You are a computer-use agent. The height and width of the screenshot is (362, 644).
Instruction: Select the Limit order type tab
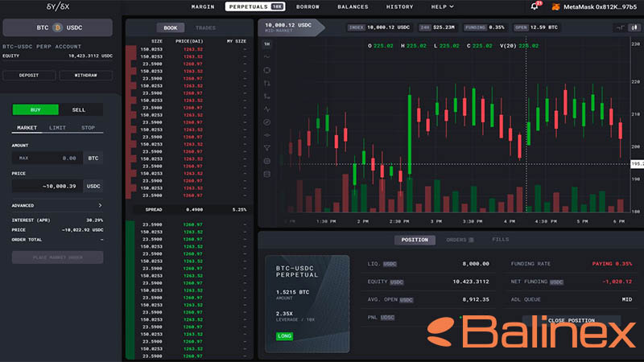(57, 128)
